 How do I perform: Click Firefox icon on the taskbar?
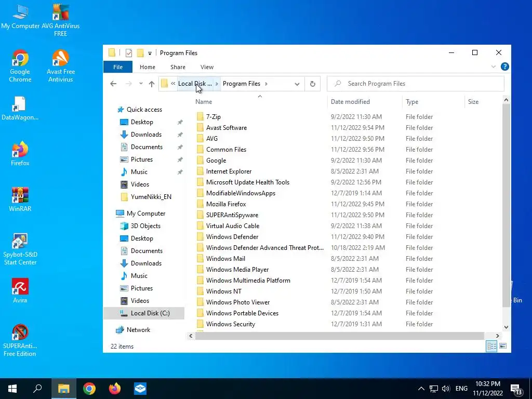[115, 389]
